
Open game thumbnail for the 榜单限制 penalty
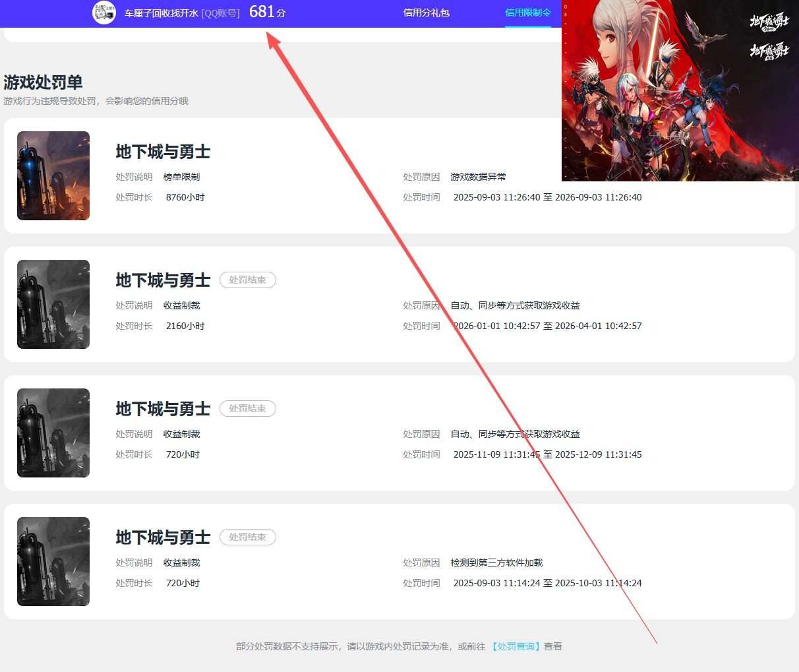pyautogui.click(x=53, y=175)
